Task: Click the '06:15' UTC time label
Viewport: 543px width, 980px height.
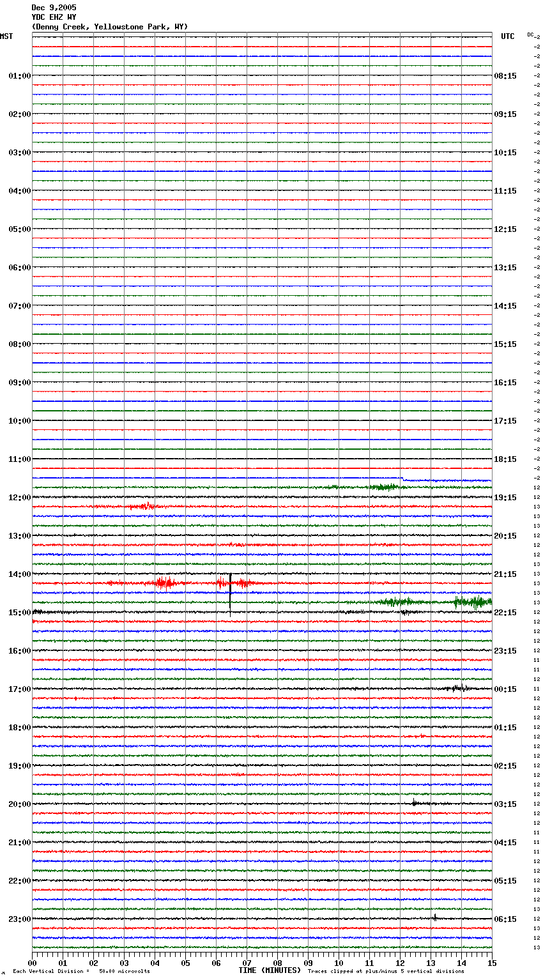Action: pyautogui.click(x=505, y=919)
